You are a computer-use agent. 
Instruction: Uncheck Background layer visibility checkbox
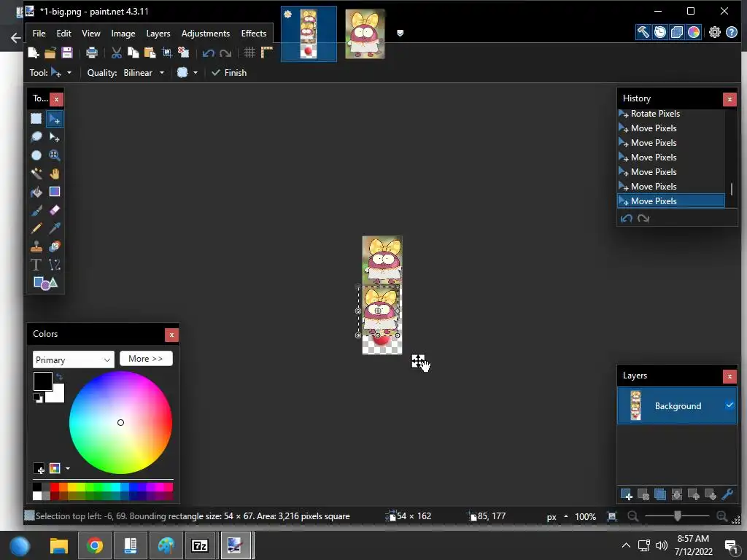pos(729,405)
